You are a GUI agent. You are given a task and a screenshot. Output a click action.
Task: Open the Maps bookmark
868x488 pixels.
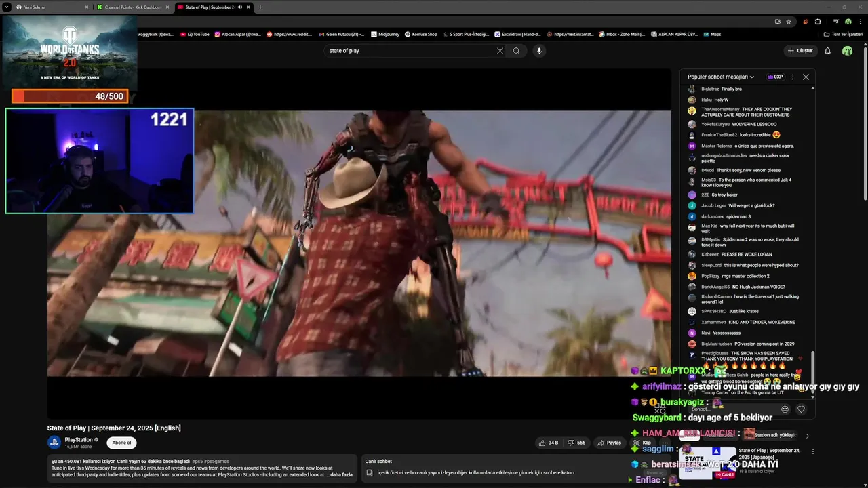[x=712, y=34]
